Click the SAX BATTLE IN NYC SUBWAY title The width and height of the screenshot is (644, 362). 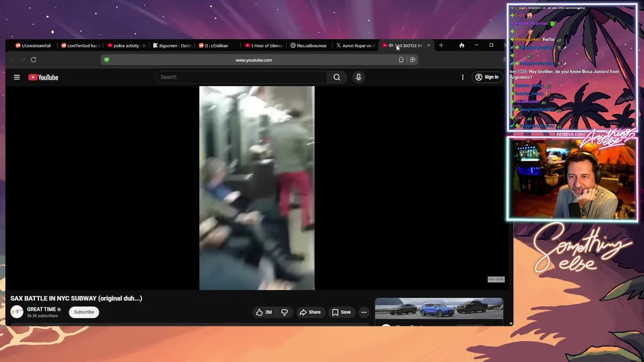pos(76,298)
